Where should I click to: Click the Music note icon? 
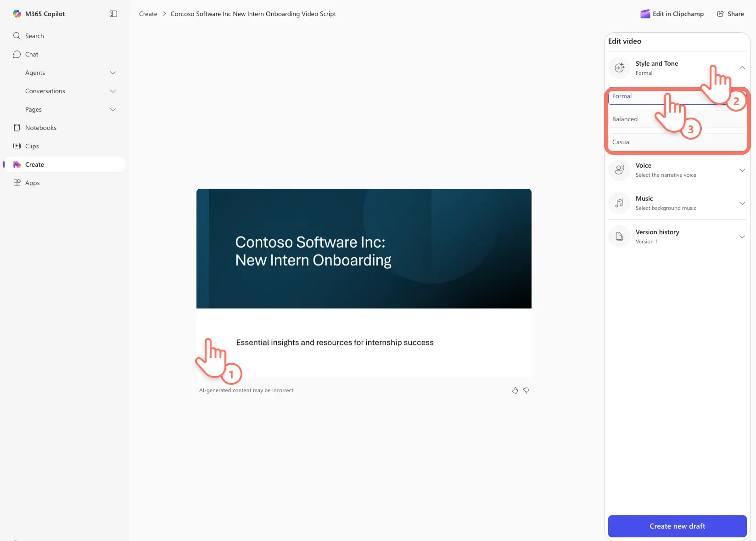[619, 203]
